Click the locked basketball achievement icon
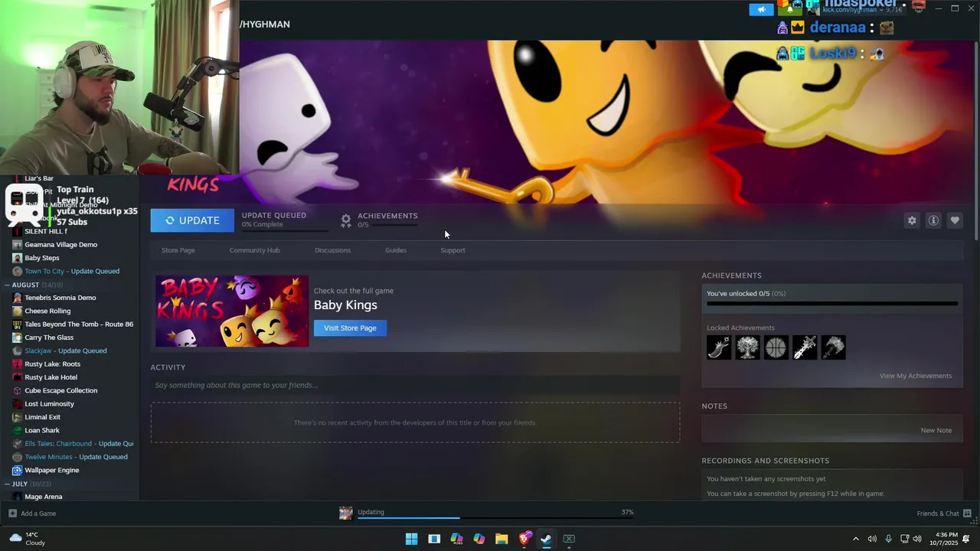 coord(776,347)
